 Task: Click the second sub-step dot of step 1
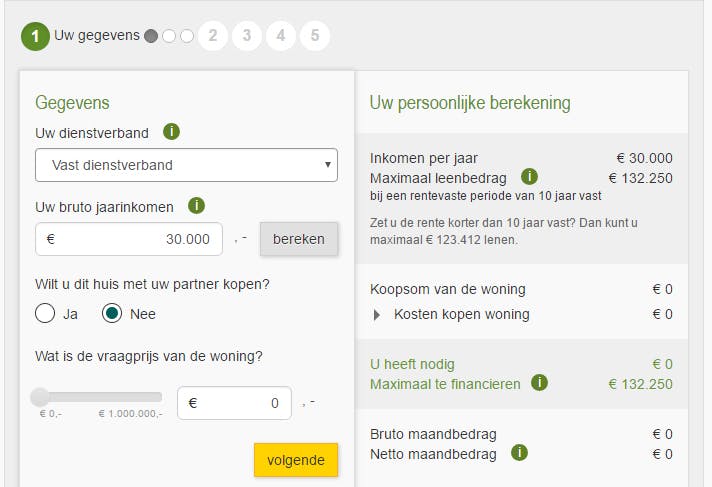(169, 36)
